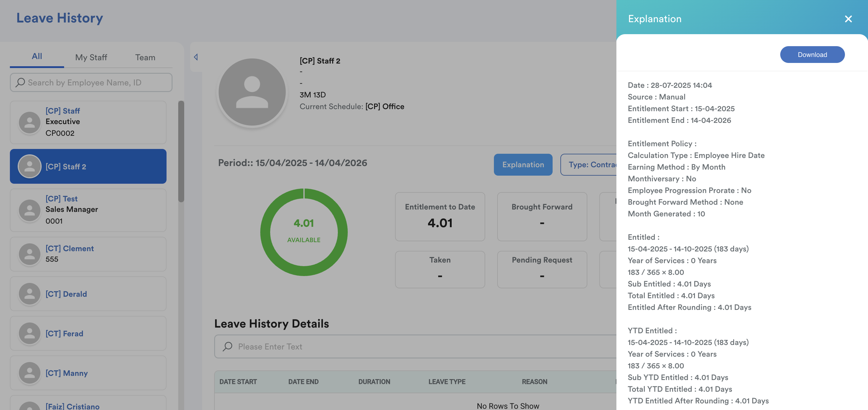Click the Download button
This screenshot has width=868, height=410.
(x=812, y=55)
